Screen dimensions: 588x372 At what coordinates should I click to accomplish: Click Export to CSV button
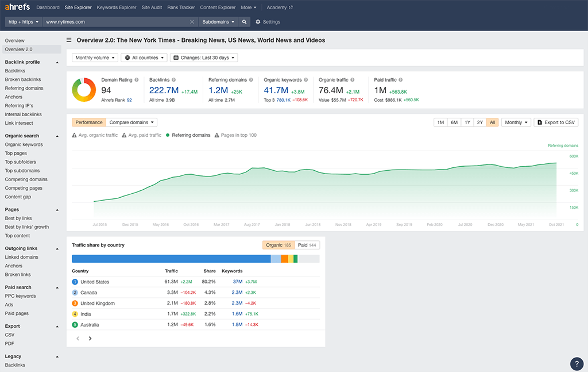[556, 122]
